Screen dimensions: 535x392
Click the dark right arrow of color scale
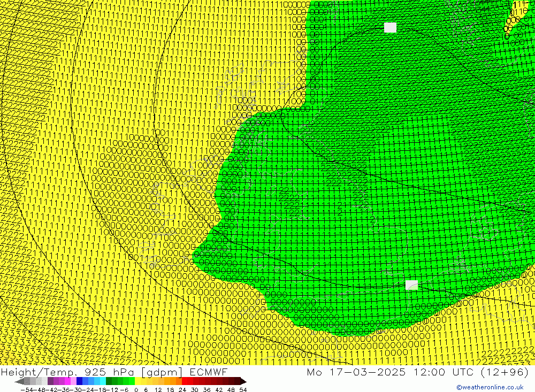(x=243, y=381)
